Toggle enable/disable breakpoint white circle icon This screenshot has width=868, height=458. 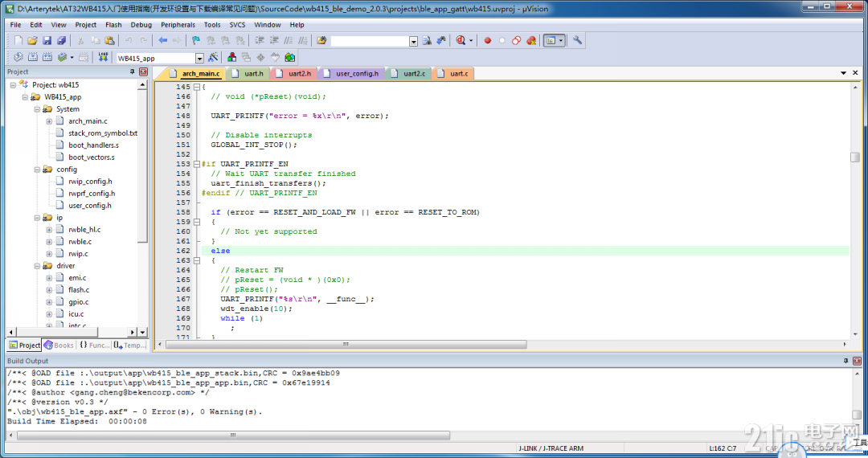pyautogui.click(x=502, y=40)
